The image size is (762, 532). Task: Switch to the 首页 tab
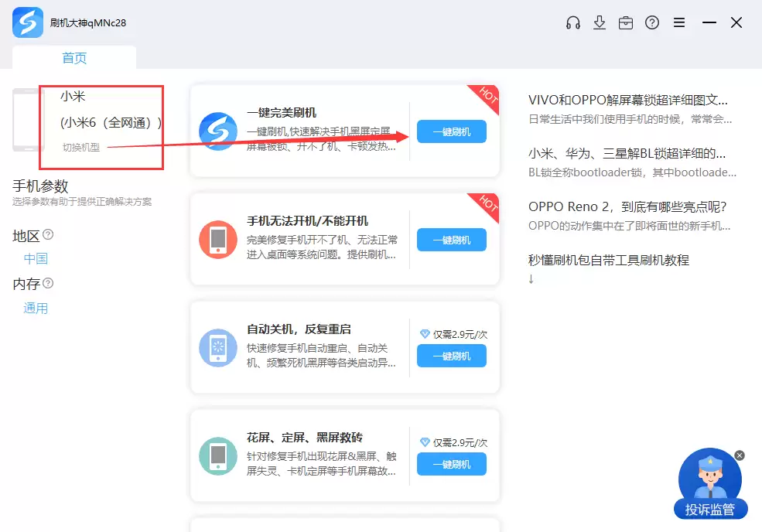pyautogui.click(x=74, y=58)
